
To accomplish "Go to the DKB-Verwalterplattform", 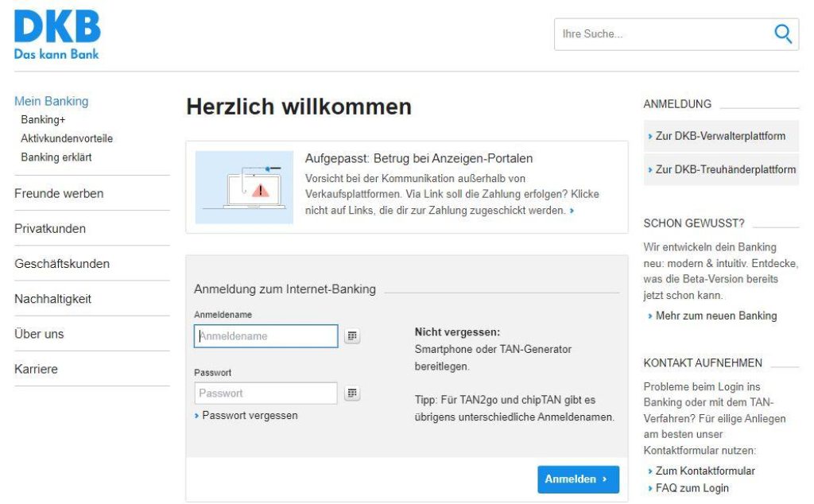I will 721,136.
